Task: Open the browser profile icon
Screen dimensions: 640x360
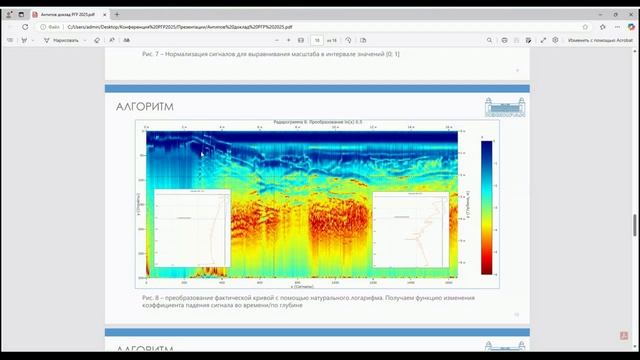Action: [x=9, y=14]
